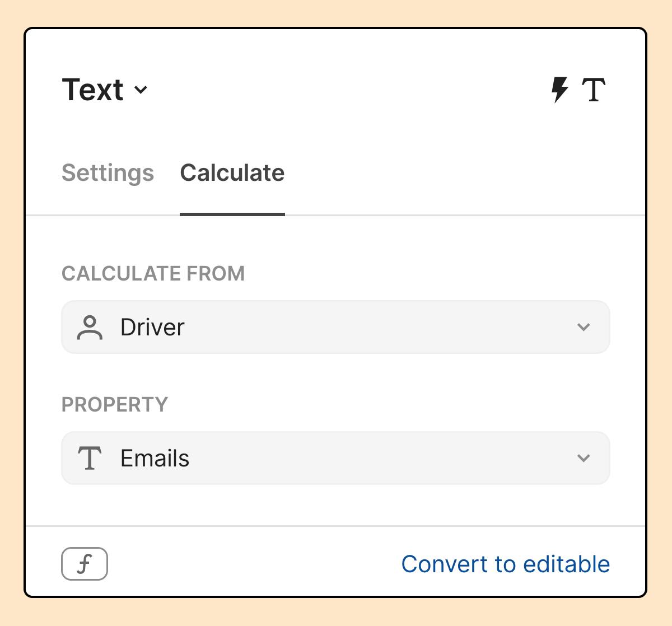Expand the Text type chevron
Screen dimensions: 672x626
pos(141,90)
